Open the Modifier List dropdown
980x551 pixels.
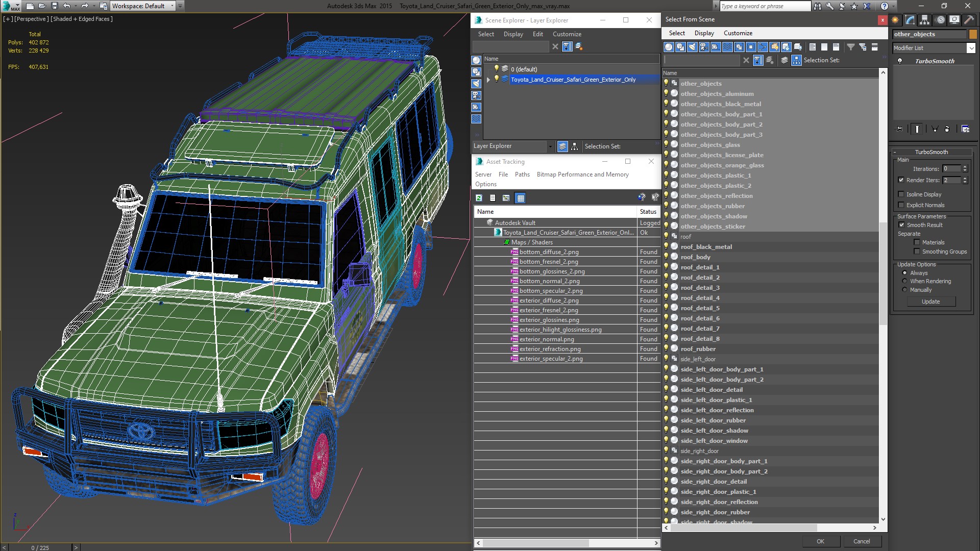[x=971, y=48]
